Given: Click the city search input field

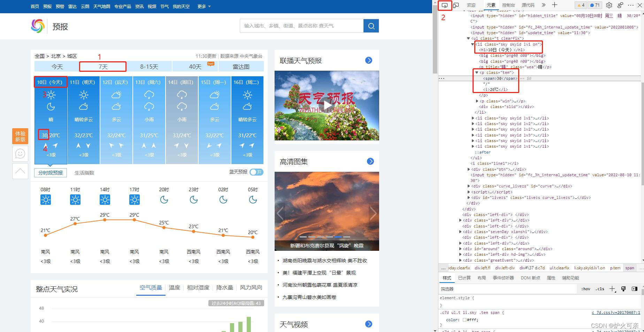Looking at the screenshot, I should click(x=302, y=26).
